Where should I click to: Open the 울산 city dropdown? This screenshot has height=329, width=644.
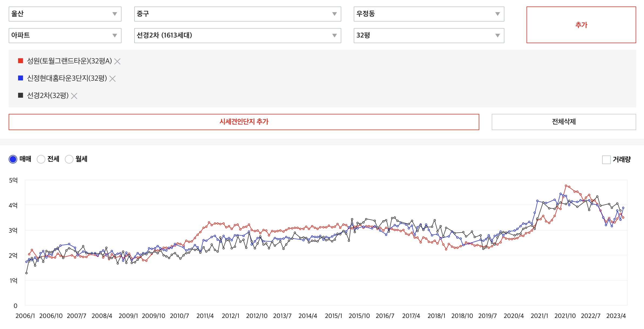[x=65, y=14]
